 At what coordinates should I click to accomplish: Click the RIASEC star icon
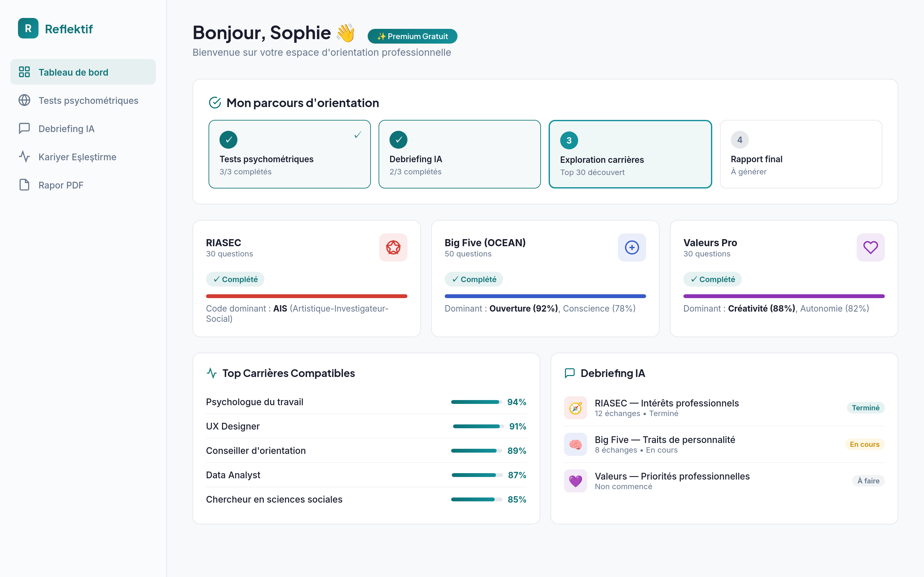(x=393, y=247)
